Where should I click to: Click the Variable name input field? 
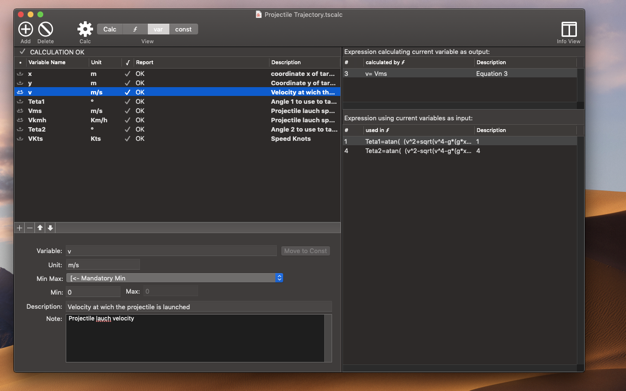coord(171,251)
